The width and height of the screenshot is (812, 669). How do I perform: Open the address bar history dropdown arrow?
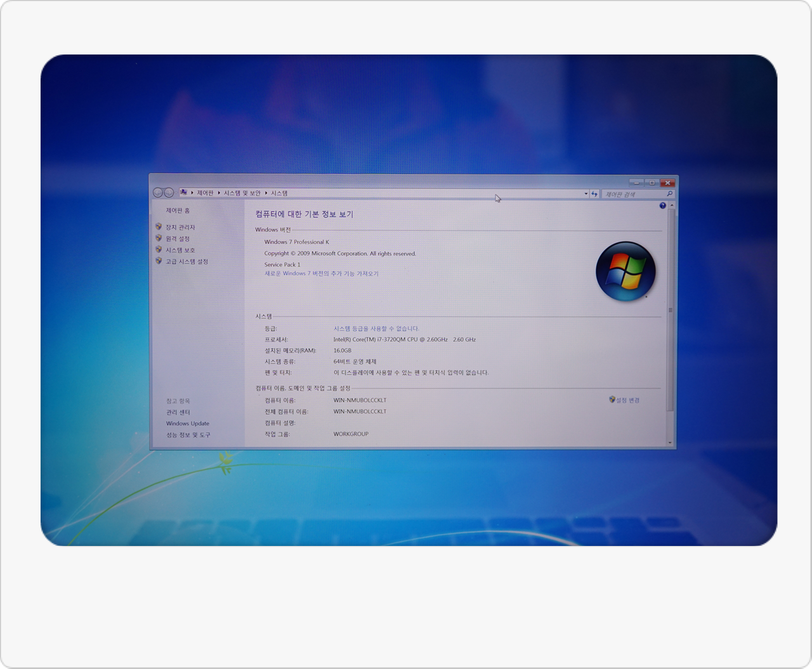pos(586,194)
